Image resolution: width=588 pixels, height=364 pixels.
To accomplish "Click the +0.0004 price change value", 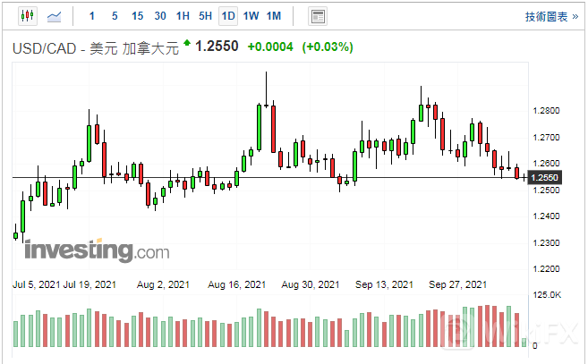I will 270,47.
